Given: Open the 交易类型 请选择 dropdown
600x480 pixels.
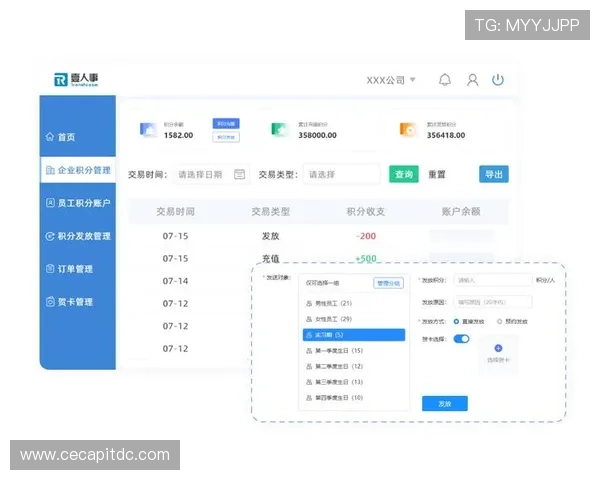Looking at the screenshot, I should 342,175.
